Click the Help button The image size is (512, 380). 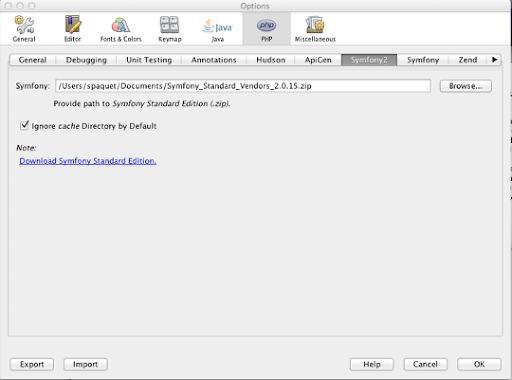coord(372,364)
